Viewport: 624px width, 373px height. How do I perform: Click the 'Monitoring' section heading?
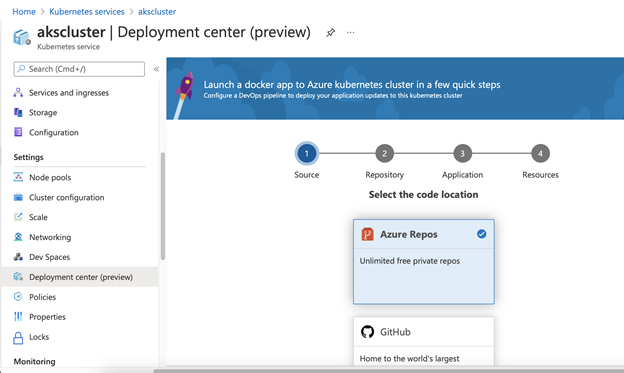coord(34,361)
